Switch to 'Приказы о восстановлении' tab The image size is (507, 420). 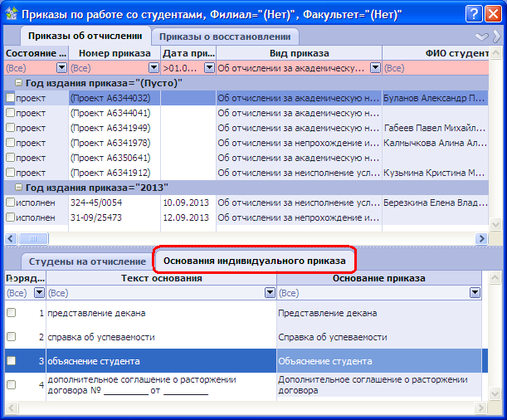coord(226,37)
